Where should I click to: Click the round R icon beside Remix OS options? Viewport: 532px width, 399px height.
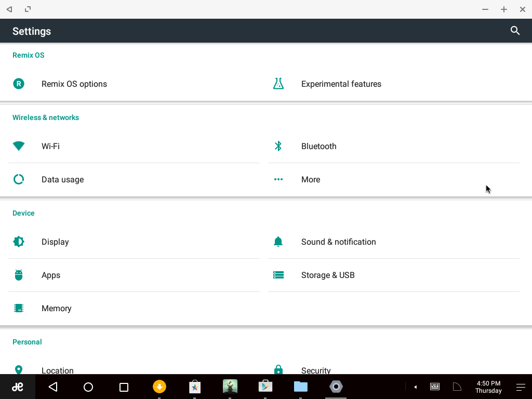coord(19,84)
